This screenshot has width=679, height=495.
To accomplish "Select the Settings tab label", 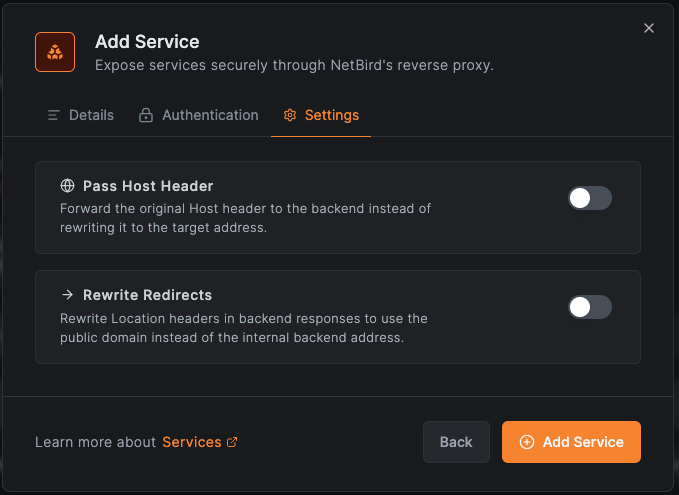I will click(332, 115).
